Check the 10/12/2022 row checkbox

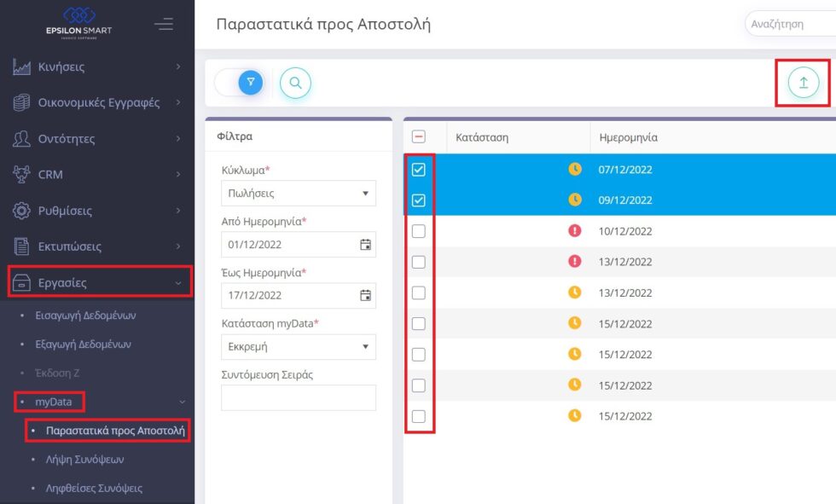pos(419,231)
